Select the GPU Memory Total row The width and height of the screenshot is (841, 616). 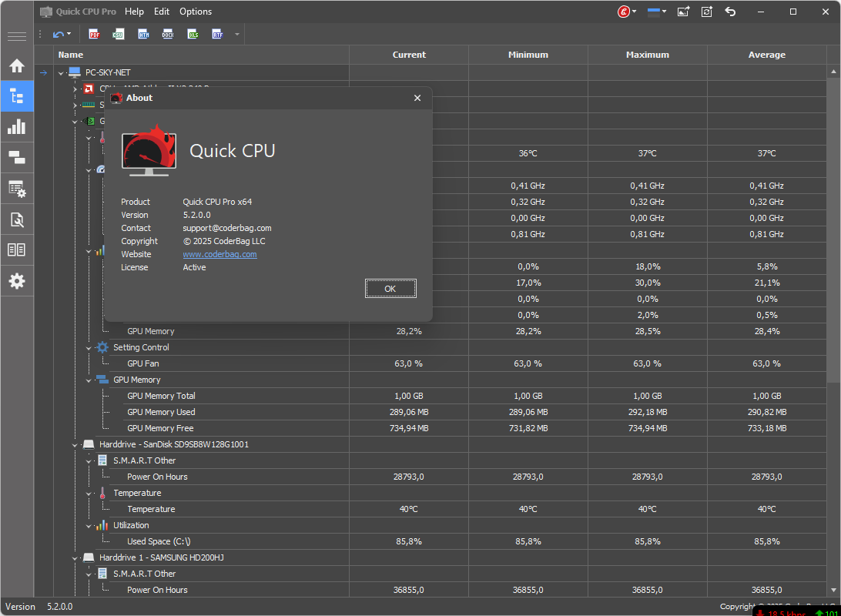[x=440, y=396]
